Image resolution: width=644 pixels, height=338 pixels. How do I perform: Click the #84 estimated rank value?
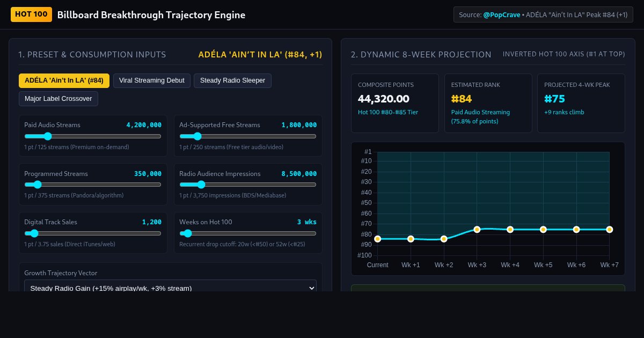462,99
